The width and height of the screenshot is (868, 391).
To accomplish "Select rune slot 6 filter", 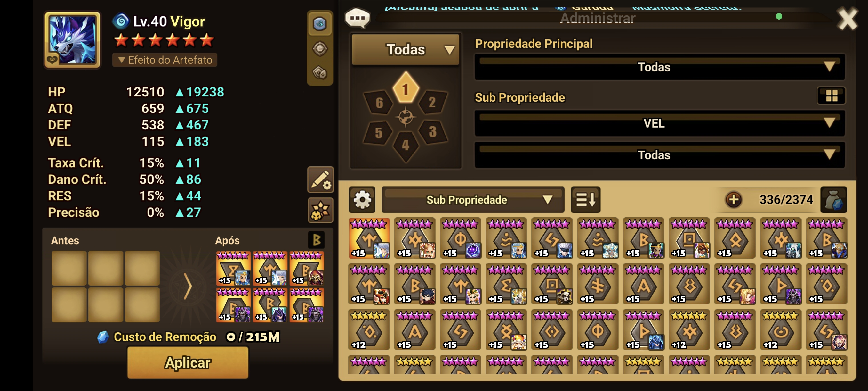I will [x=379, y=102].
